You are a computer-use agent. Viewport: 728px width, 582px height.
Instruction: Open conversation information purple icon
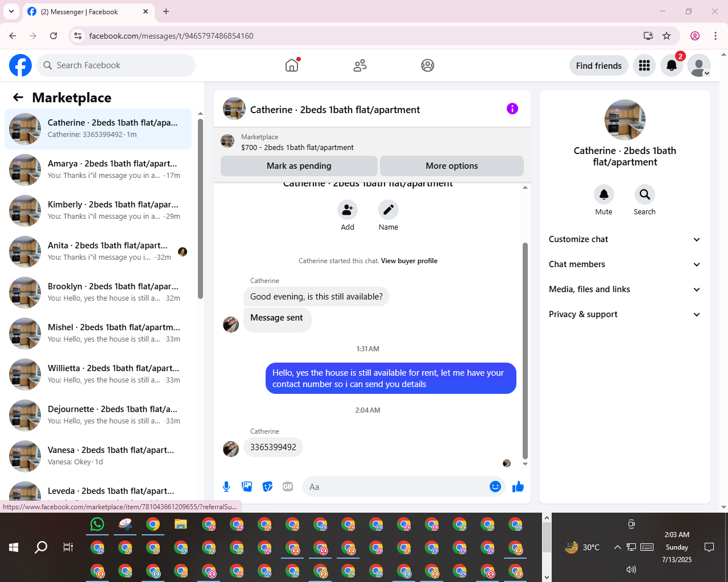coord(512,109)
